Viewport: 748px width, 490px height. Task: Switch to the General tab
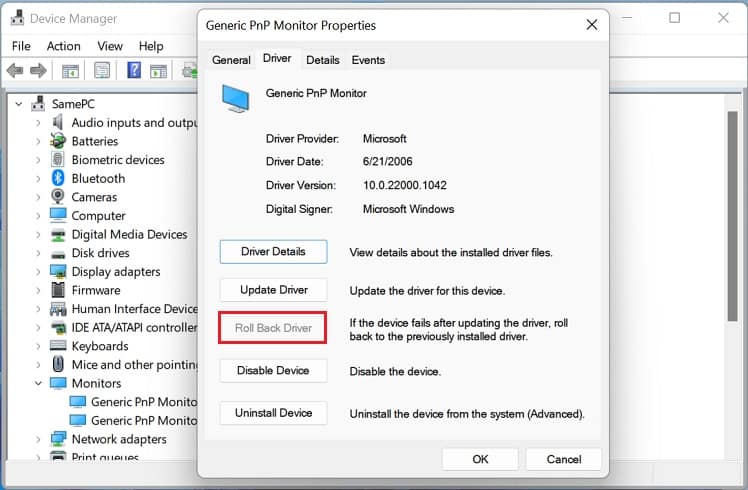pyautogui.click(x=231, y=60)
